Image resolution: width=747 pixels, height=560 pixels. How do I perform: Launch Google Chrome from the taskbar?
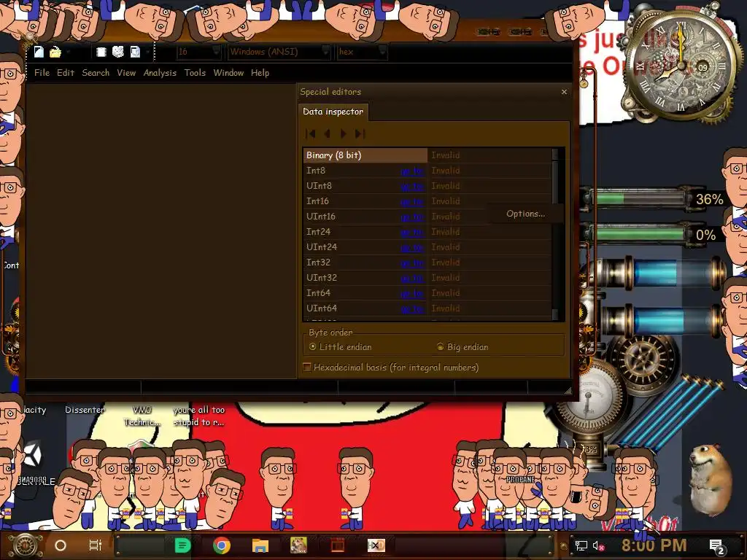coord(222,545)
